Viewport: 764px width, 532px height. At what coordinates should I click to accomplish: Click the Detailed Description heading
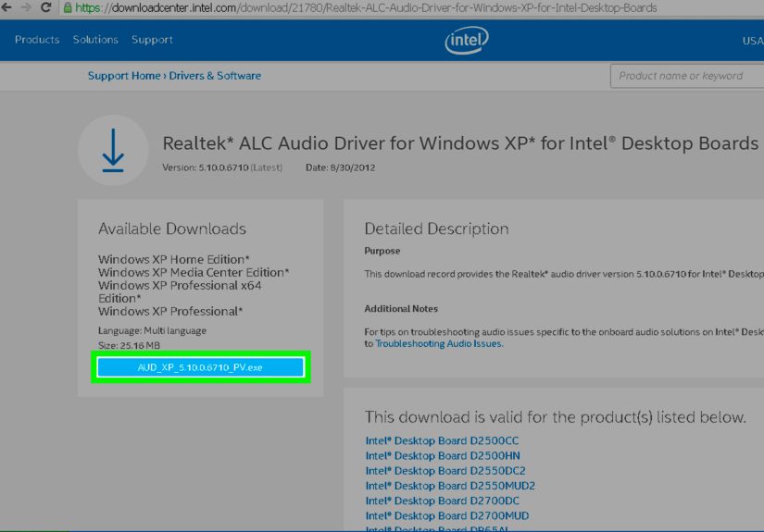tap(436, 229)
